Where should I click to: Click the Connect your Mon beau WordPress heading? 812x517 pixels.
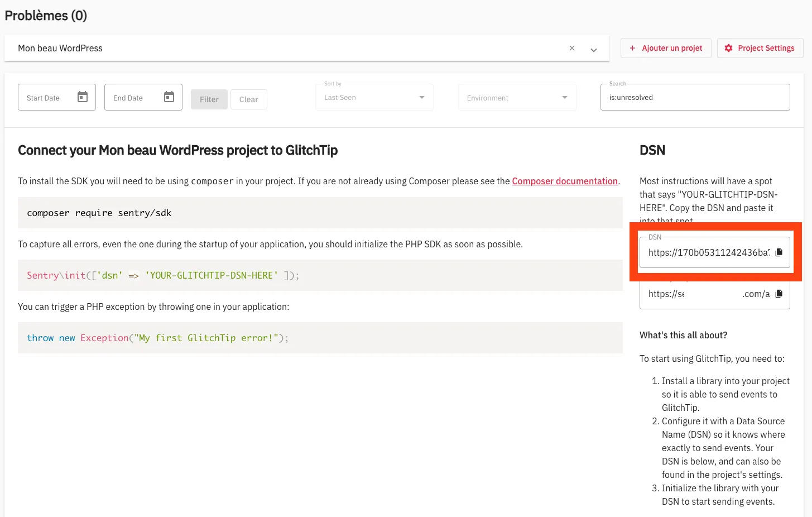point(178,150)
